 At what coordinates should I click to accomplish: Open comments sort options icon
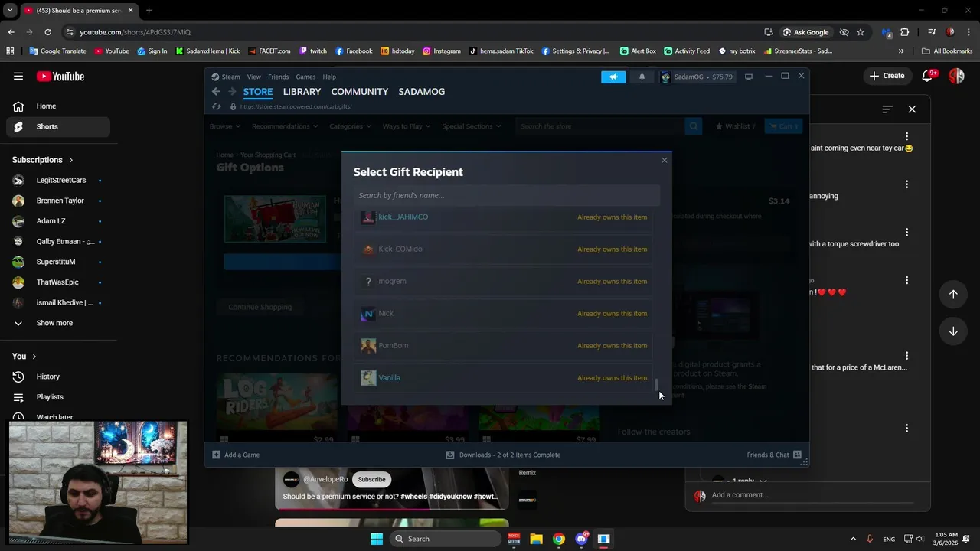coord(887,109)
